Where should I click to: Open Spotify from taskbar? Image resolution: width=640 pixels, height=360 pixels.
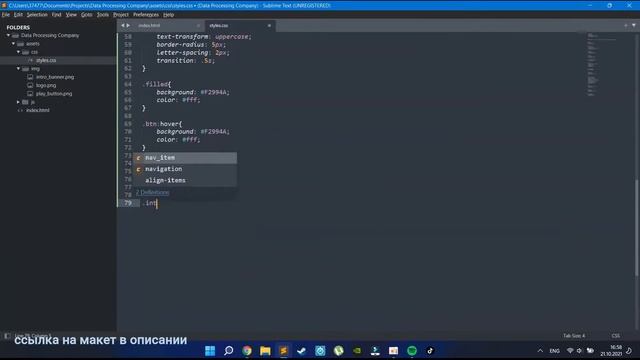(412, 351)
